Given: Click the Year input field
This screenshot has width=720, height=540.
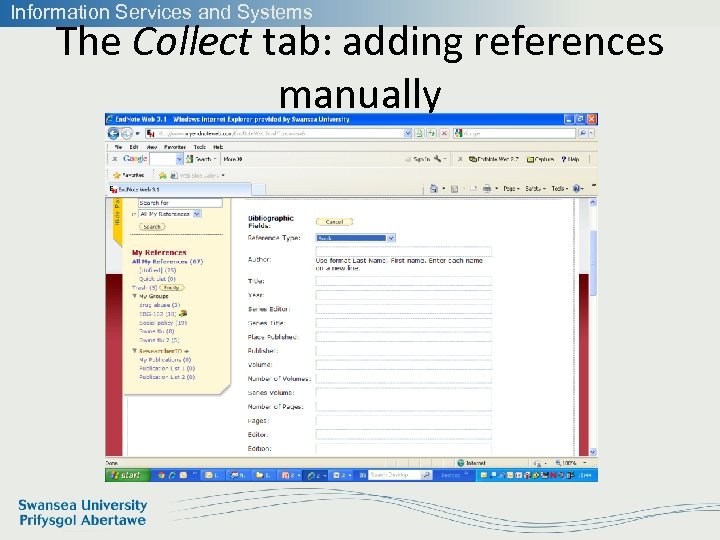Looking at the screenshot, I should pyautogui.click(x=404, y=295).
